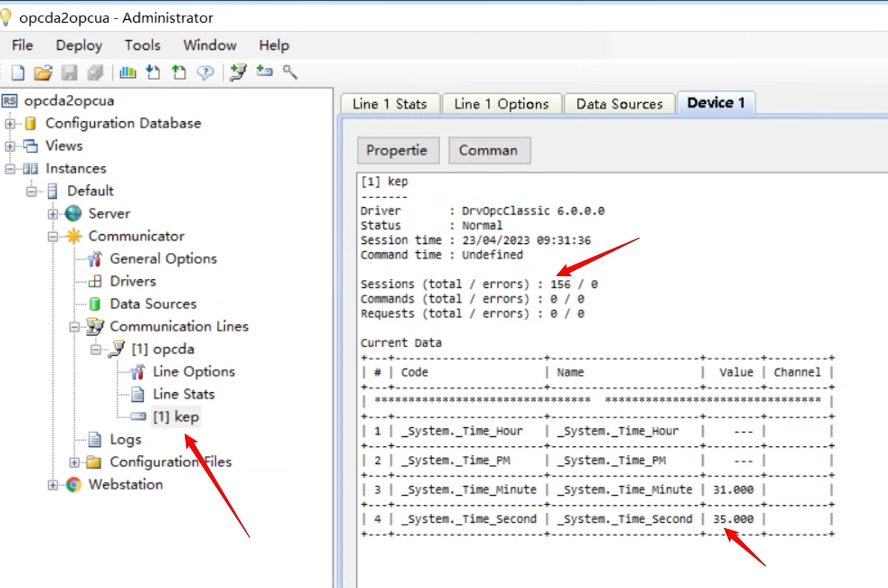Click the Open project folder icon
The width and height of the screenshot is (888, 588).
(43, 72)
